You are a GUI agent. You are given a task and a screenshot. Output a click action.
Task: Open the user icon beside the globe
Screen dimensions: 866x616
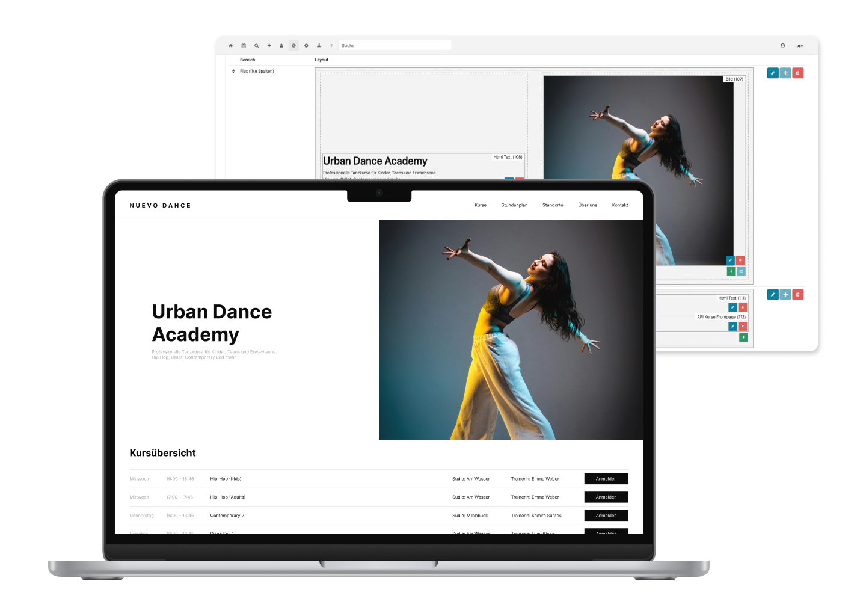coord(281,46)
